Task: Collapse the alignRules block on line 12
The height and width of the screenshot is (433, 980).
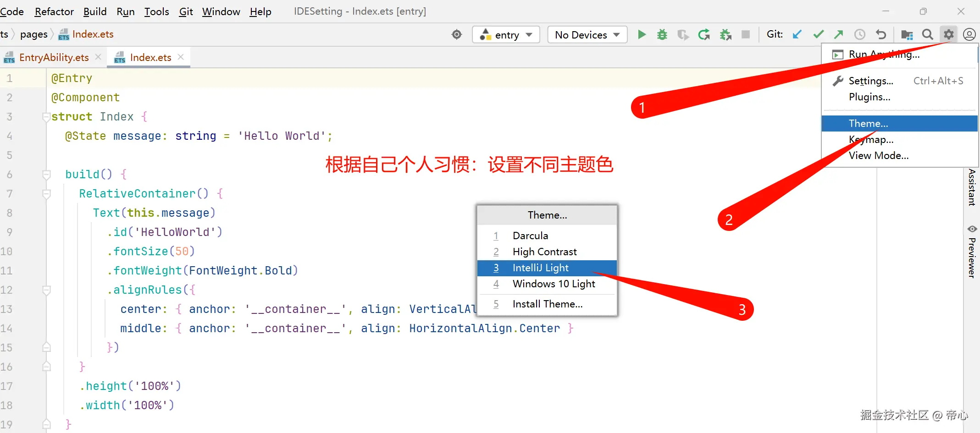Action: pos(46,290)
